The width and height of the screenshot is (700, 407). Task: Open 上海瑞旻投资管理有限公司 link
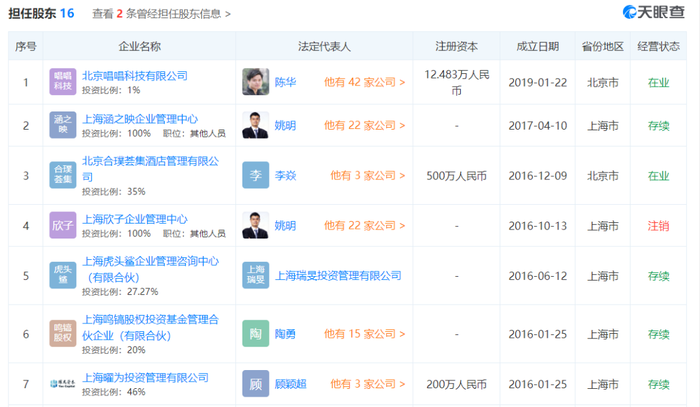pyautogui.click(x=338, y=276)
